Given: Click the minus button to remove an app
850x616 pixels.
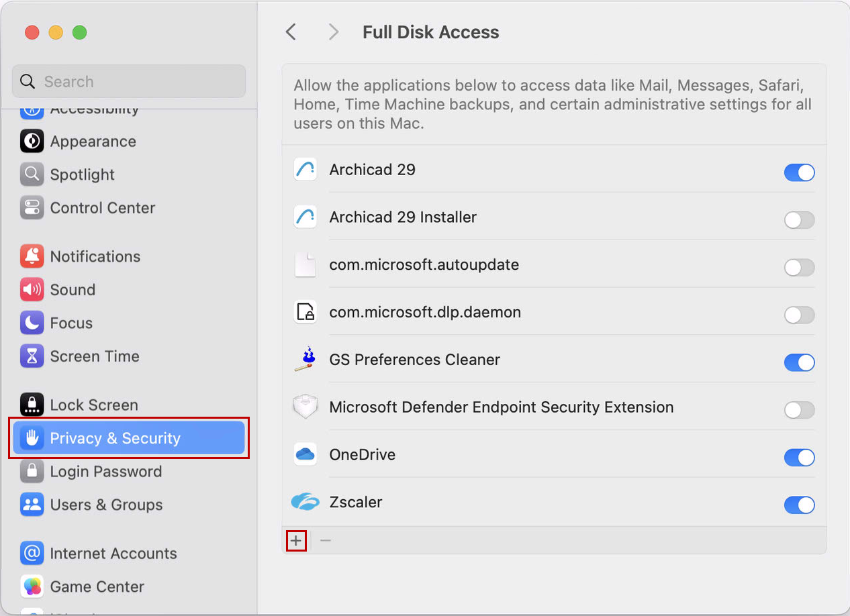Looking at the screenshot, I should [326, 540].
